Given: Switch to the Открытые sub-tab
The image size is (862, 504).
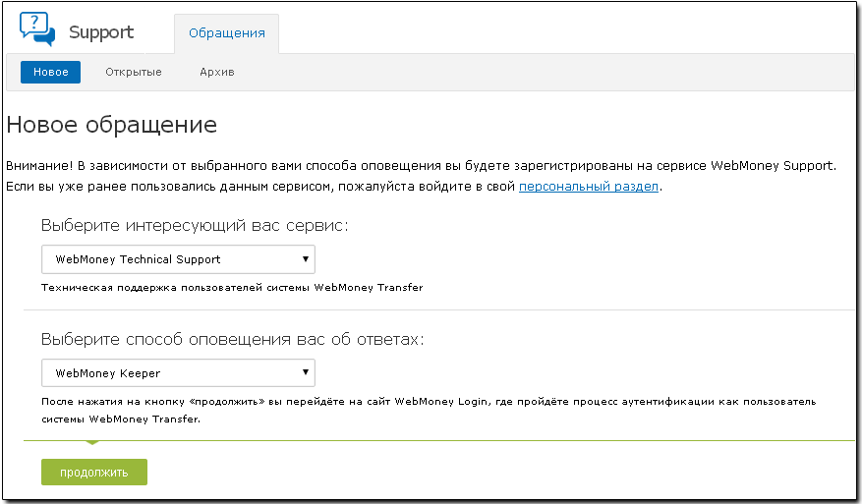Looking at the screenshot, I should [134, 72].
